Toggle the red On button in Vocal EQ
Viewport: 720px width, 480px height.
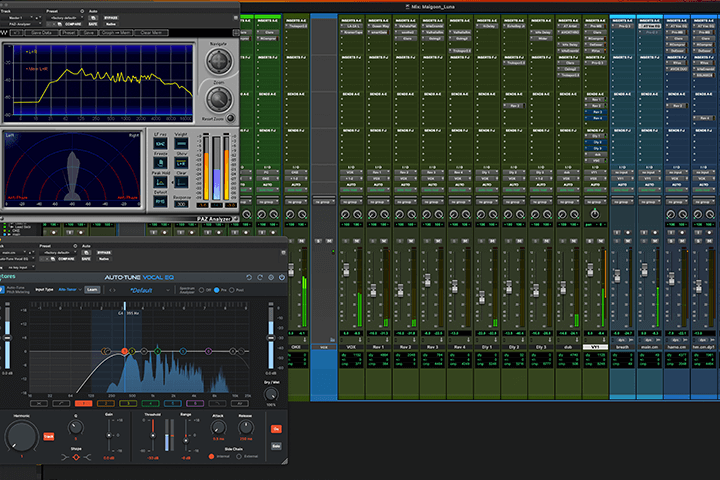pyautogui.click(x=276, y=429)
